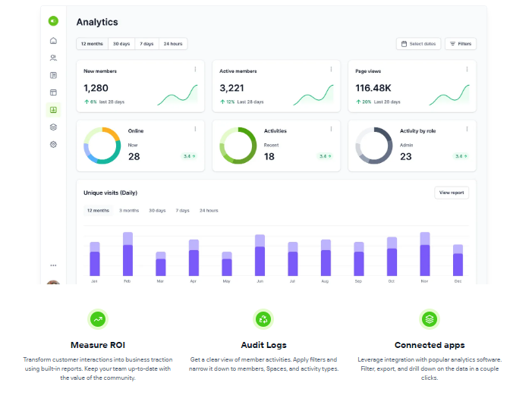Image resolution: width=532 pixels, height=395 pixels.
Task: Click the green logo icon in sidebar
Action: [x=53, y=21]
